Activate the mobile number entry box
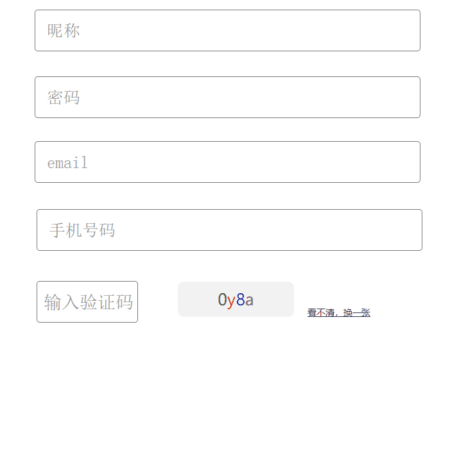The height and width of the screenshot is (476, 475). [229, 230]
